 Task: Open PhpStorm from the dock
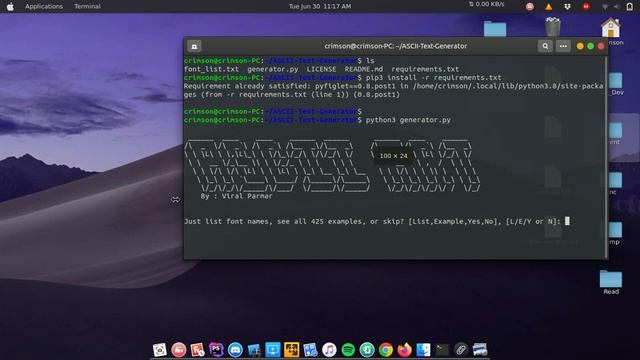click(216, 350)
